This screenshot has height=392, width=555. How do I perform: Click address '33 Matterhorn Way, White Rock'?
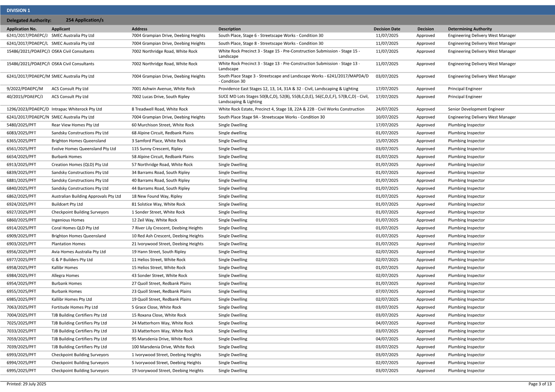[x=163, y=331]
